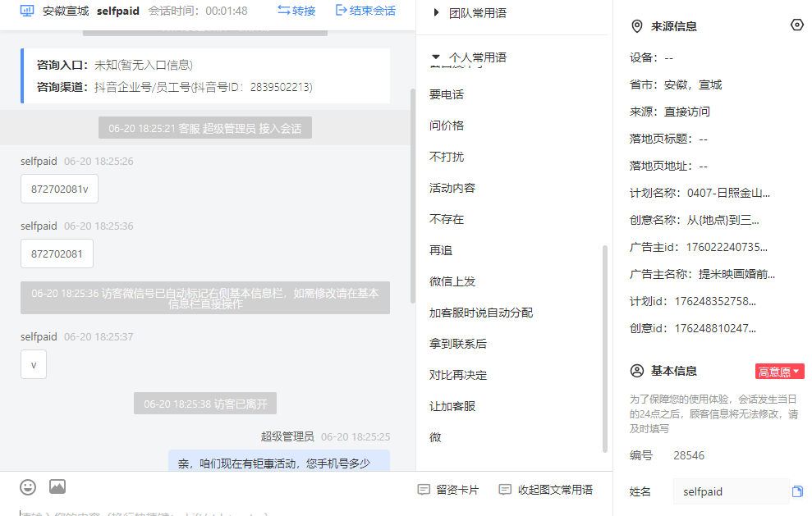Select the 微 quick phrase
Viewport: 812px width, 516px height.
click(x=435, y=437)
